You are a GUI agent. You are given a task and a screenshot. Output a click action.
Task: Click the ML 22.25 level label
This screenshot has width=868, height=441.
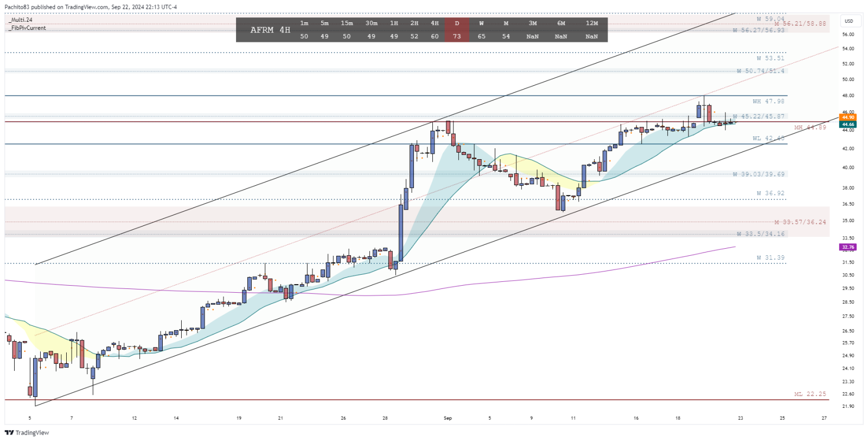tap(810, 394)
